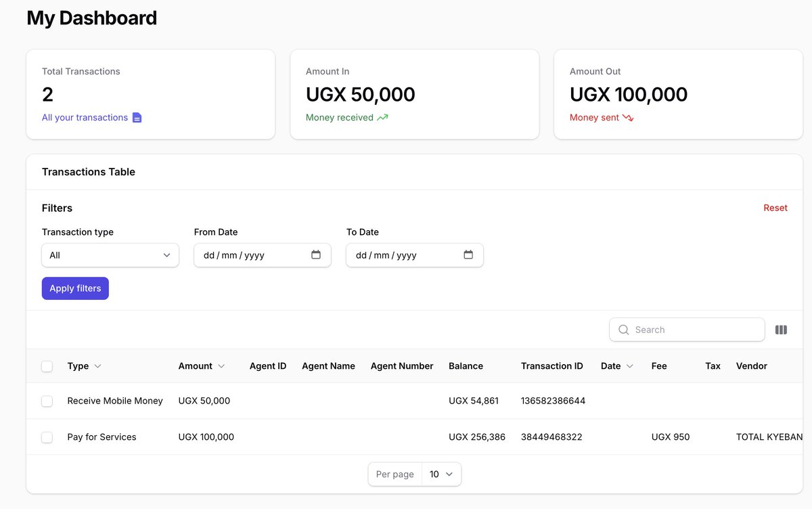The height and width of the screenshot is (509, 812).
Task: Tick the checkbox for the Receive Mobile Money row
Action: point(47,401)
